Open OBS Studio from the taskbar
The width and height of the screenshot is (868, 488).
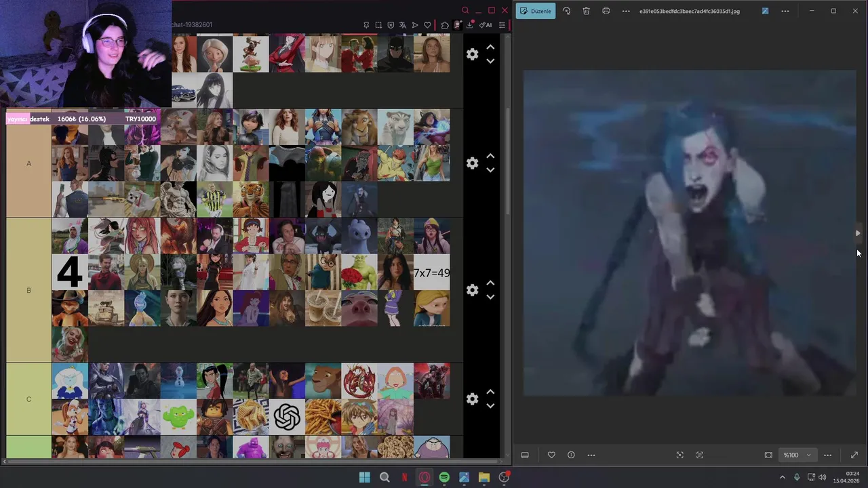coord(504,477)
